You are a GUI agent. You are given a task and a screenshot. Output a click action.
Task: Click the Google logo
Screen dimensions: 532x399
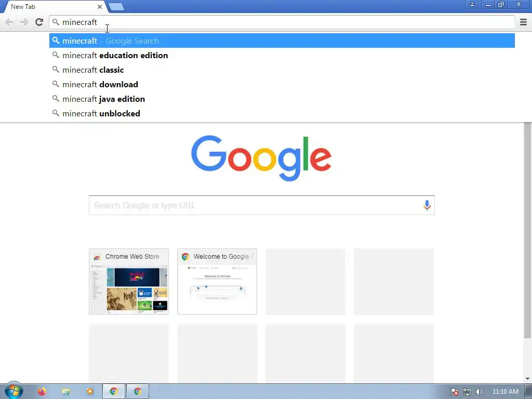(x=261, y=158)
